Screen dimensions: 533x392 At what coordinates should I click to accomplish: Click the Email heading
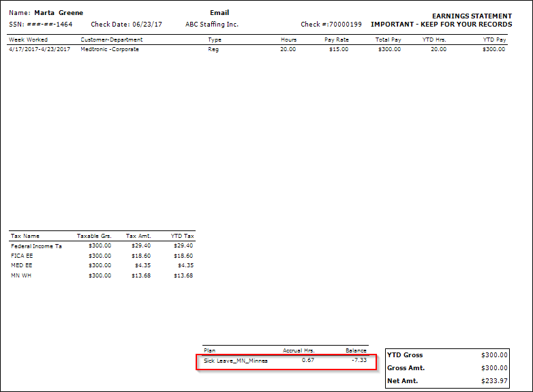(219, 13)
